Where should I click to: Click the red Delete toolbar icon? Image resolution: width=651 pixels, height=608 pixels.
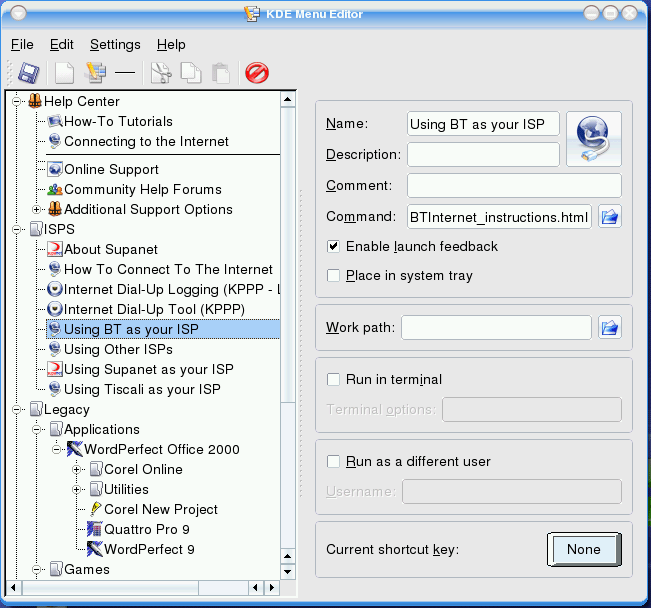pos(257,72)
